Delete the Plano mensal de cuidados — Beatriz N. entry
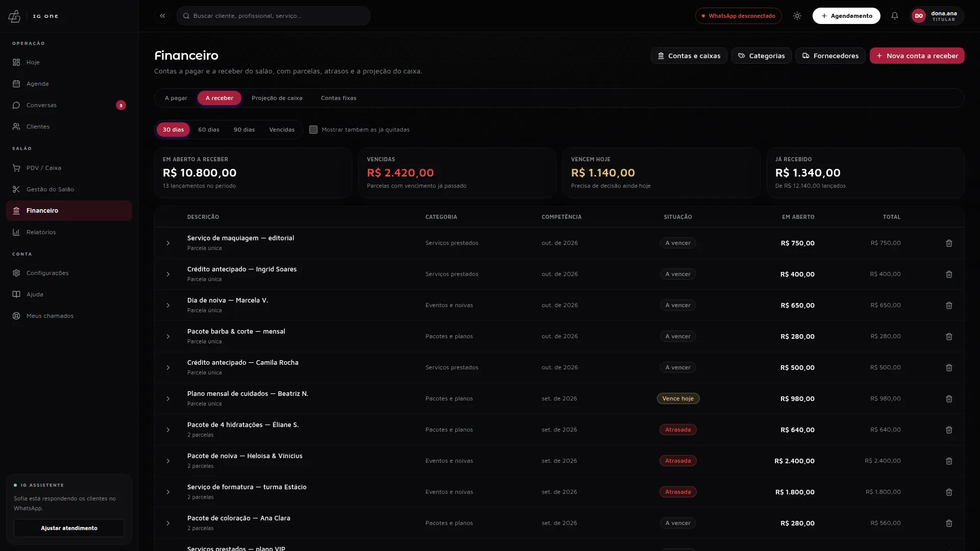 pos(949,399)
